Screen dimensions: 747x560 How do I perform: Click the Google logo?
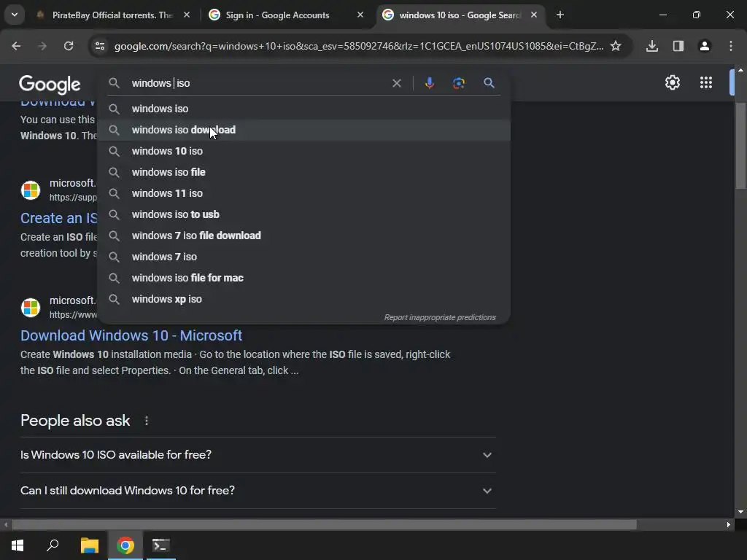click(x=50, y=85)
